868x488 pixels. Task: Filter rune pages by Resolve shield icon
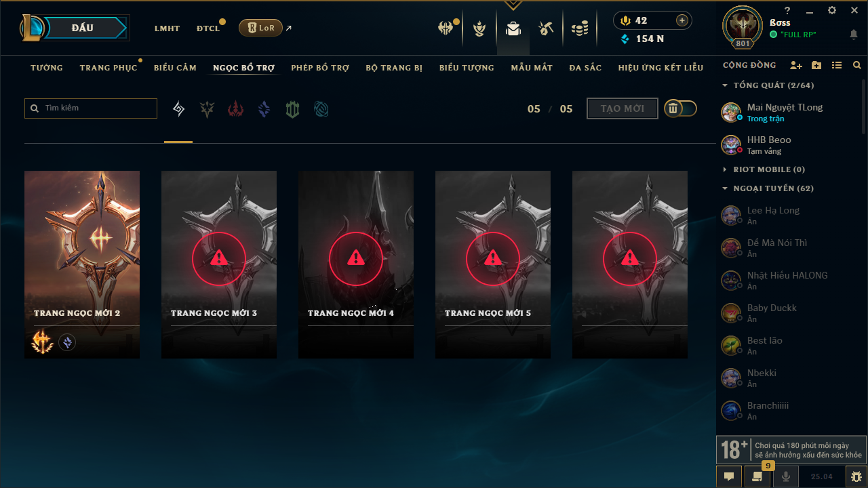pyautogui.click(x=292, y=109)
